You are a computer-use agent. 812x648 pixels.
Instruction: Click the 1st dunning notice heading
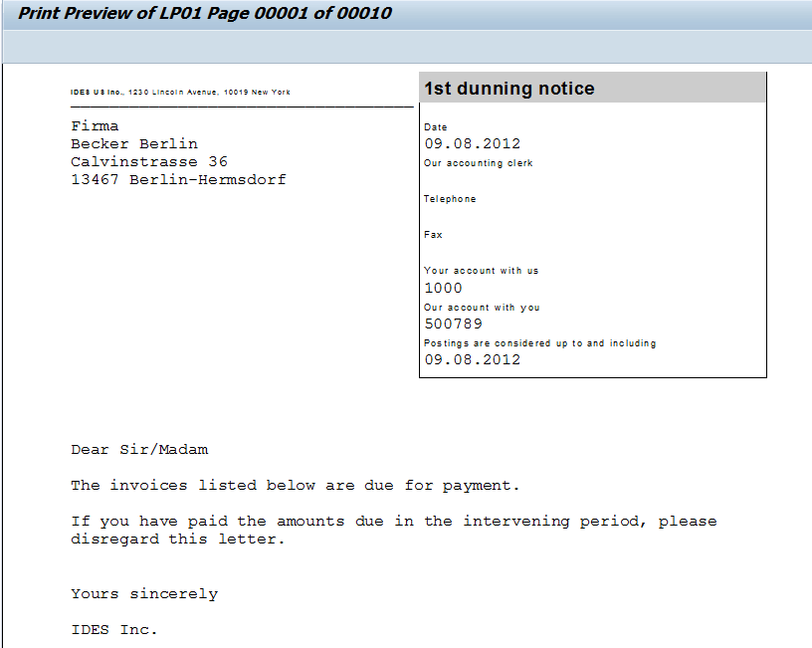pyautogui.click(x=509, y=89)
